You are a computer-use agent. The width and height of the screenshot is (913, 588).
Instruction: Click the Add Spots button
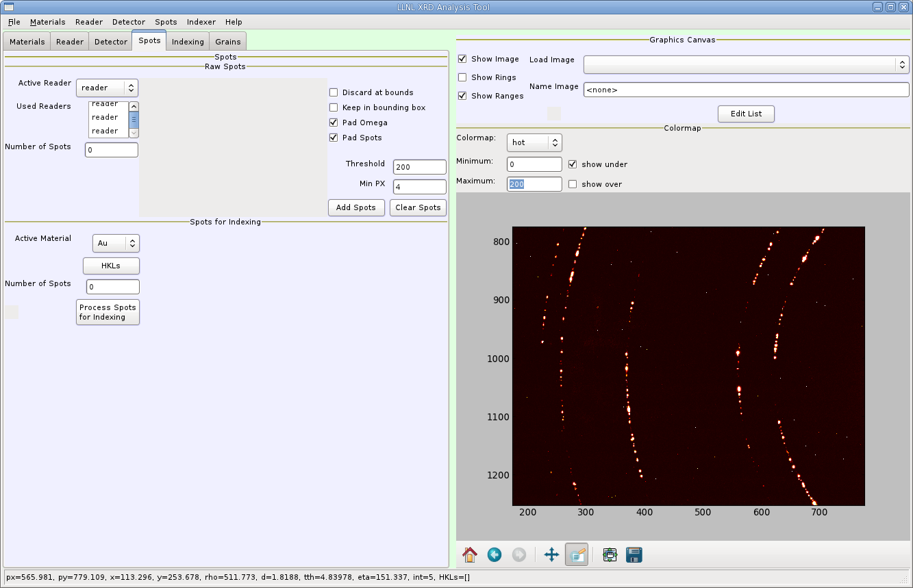[x=356, y=207]
